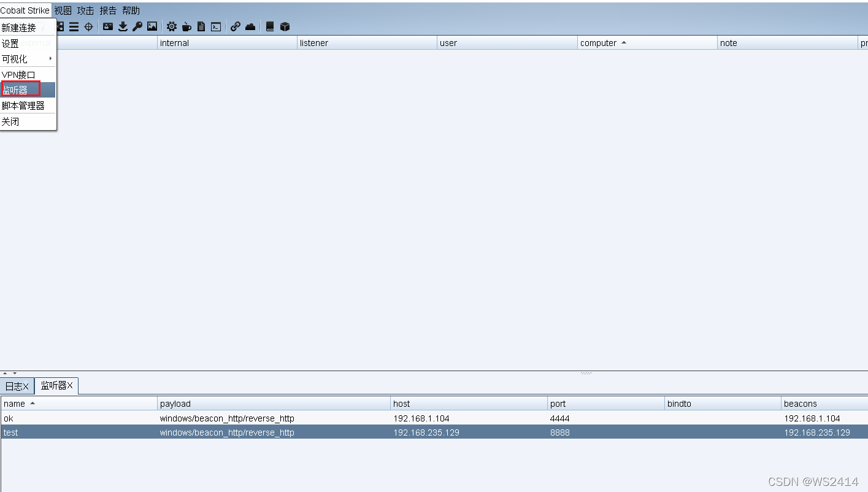Viewport: 868px width, 492px height.
Task: Sort by the user column header
Action: (507, 43)
